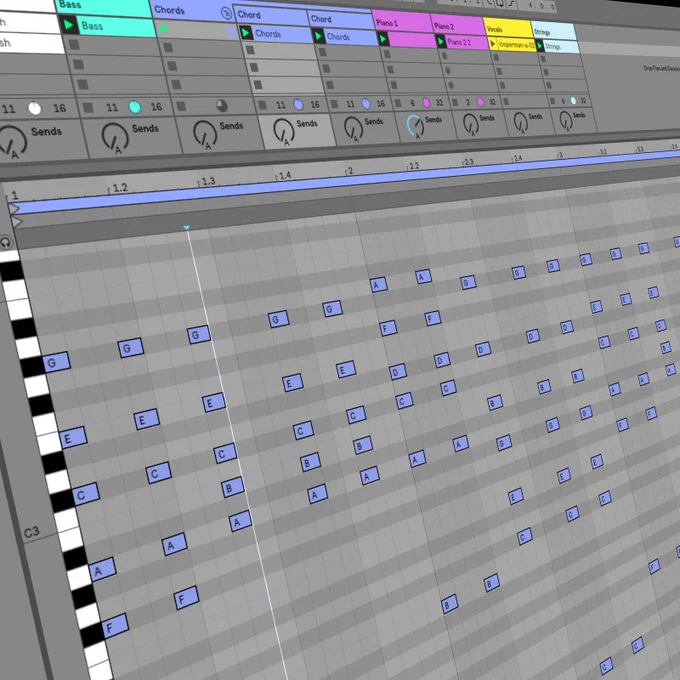
Task: Click the 2.2 position on beat ruler
Action: point(414,166)
